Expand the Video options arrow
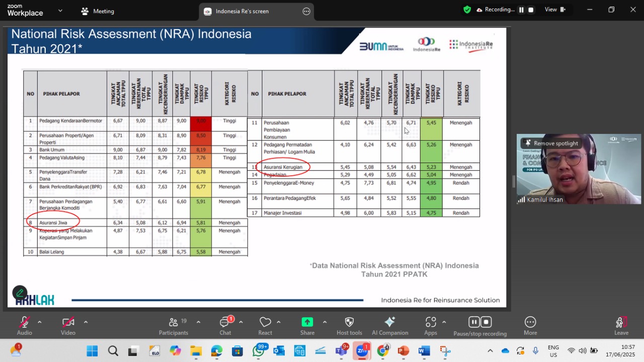The image size is (644, 362). [86, 322]
